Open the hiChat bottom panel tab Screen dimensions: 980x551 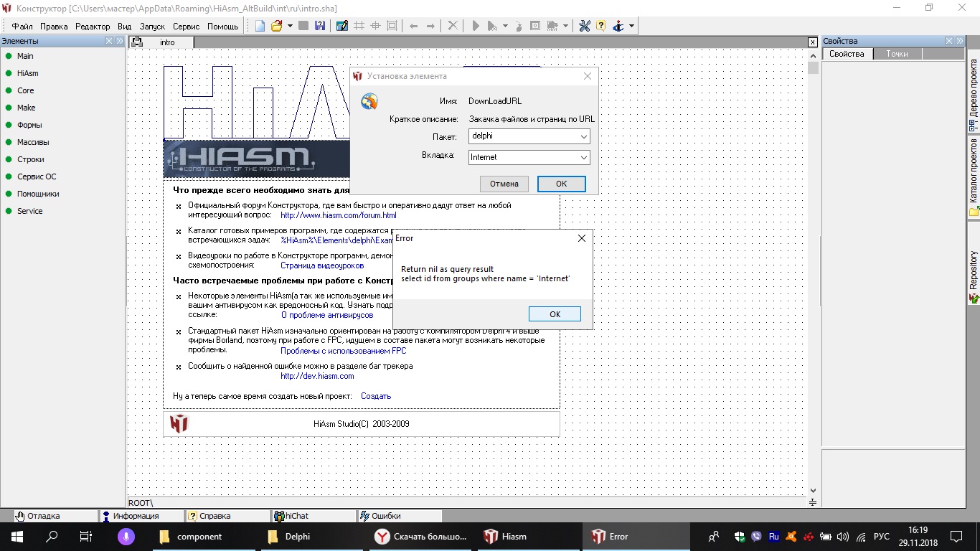click(313, 516)
